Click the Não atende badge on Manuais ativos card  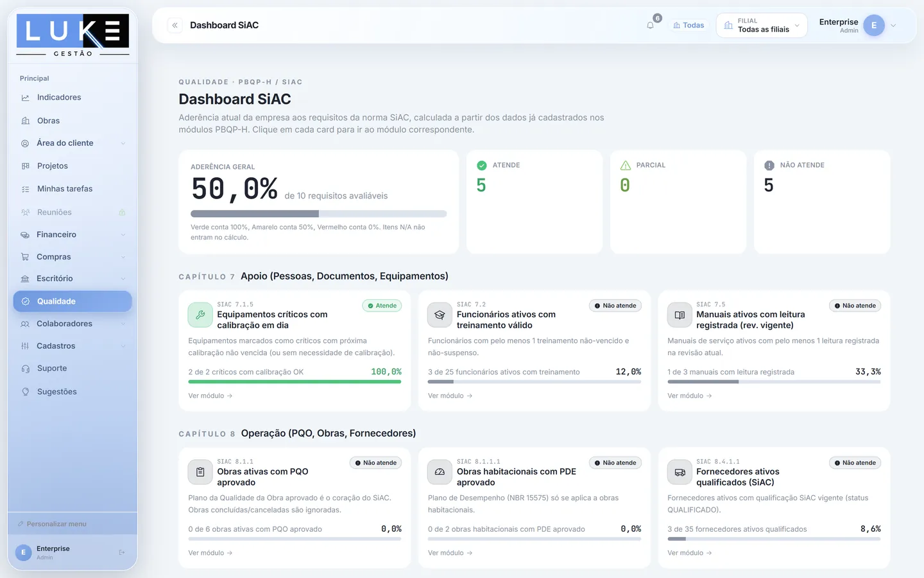855,306
